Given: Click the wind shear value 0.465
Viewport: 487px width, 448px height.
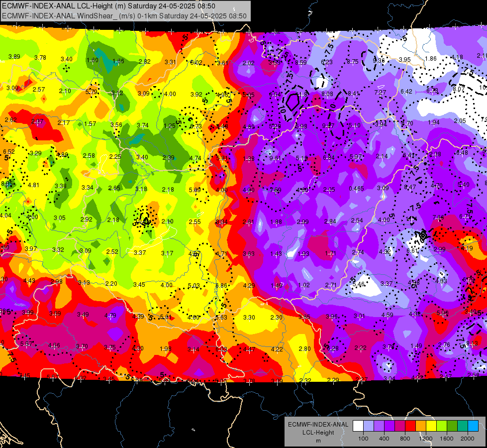Looking at the screenshot, I should pyautogui.click(x=356, y=188).
